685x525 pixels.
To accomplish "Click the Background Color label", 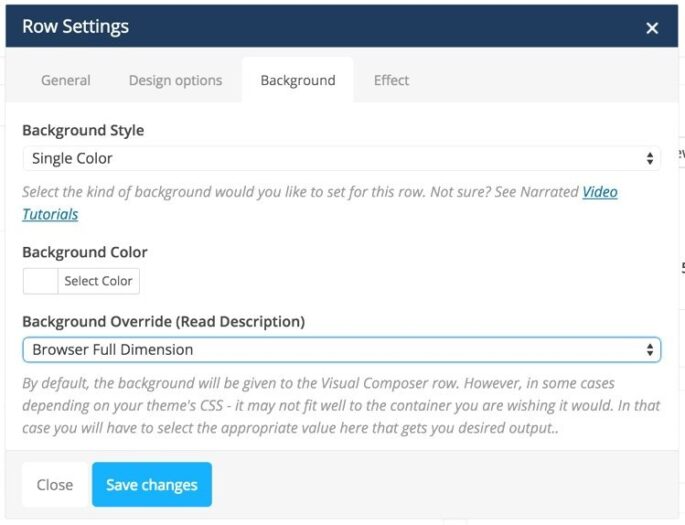I will (x=85, y=253).
